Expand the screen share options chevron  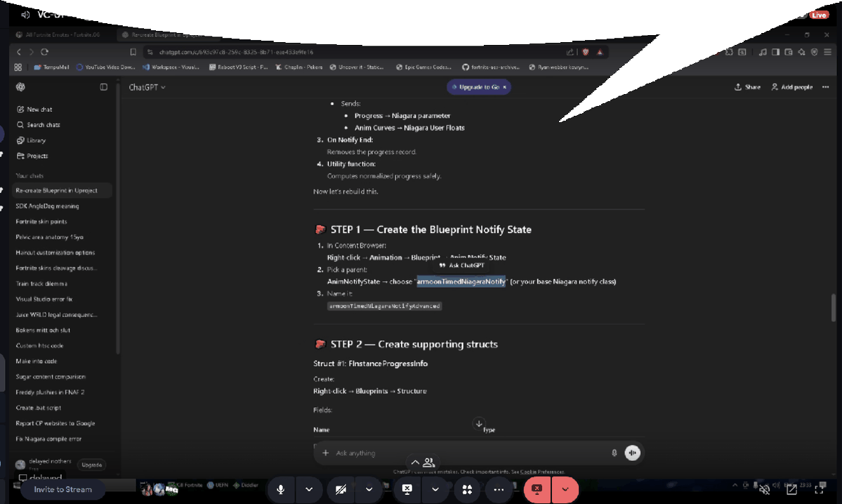(435, 489)
